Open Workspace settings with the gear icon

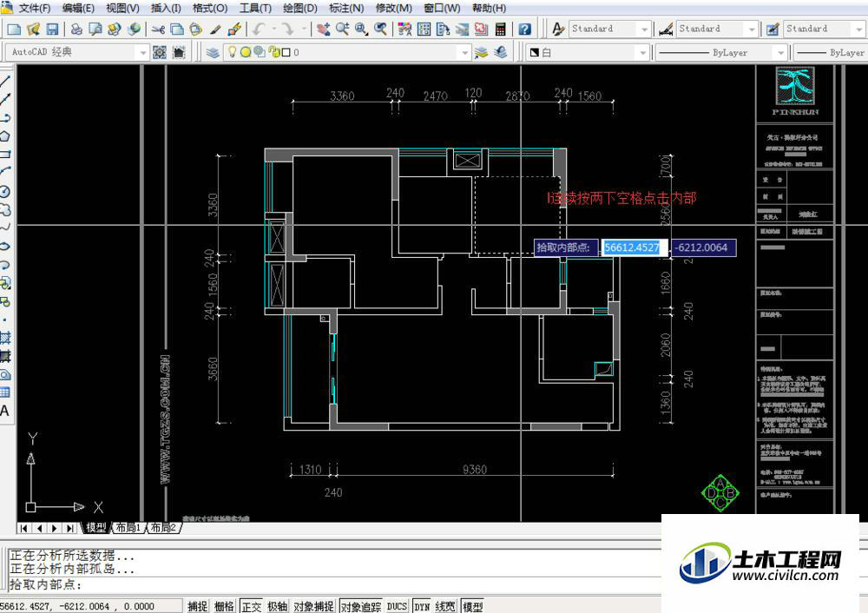(160, 52)
